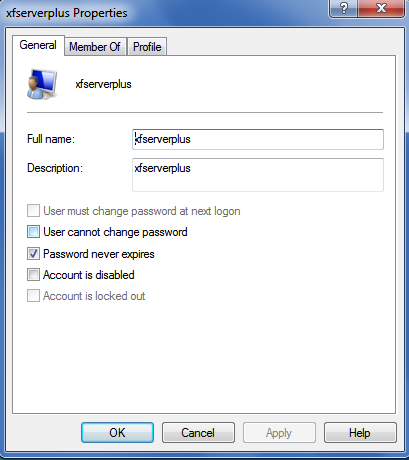Open the Member Of tab
The height and width of the screenshot is (460, 409).
click(95, 47)
